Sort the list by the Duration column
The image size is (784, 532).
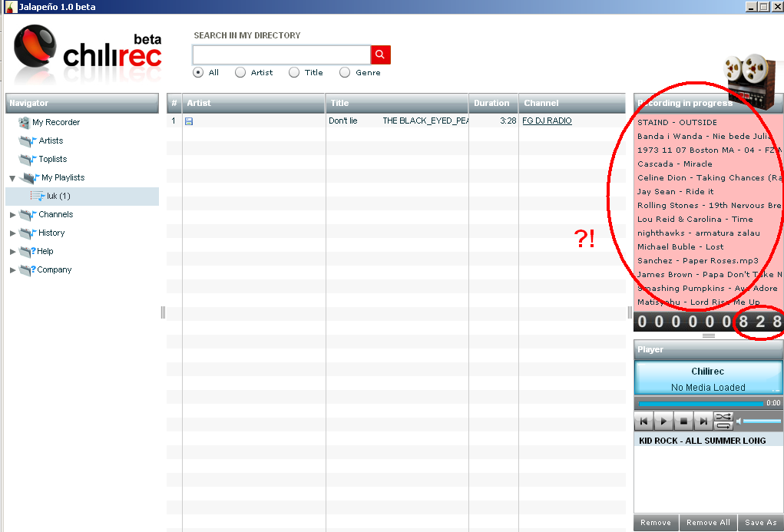[491, 103]
